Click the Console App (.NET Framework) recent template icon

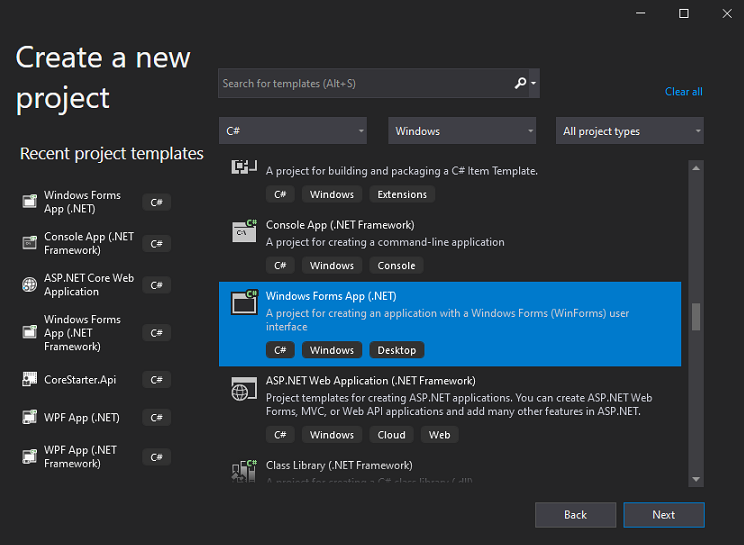point(29,243)
